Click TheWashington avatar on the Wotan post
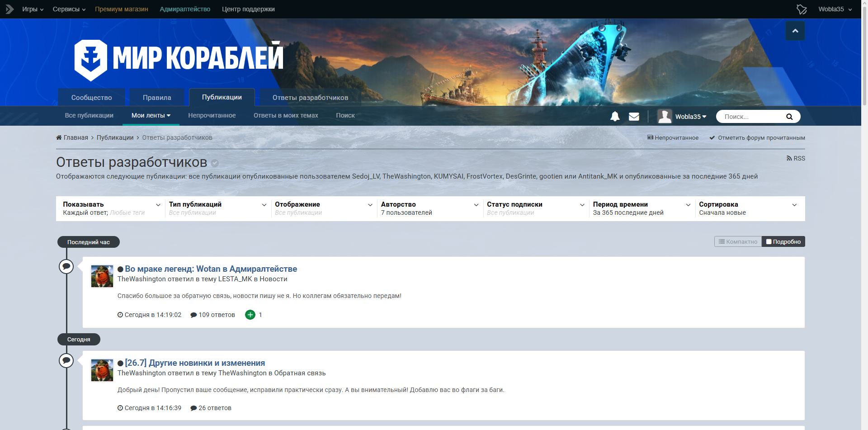 (x=102, y=276)
